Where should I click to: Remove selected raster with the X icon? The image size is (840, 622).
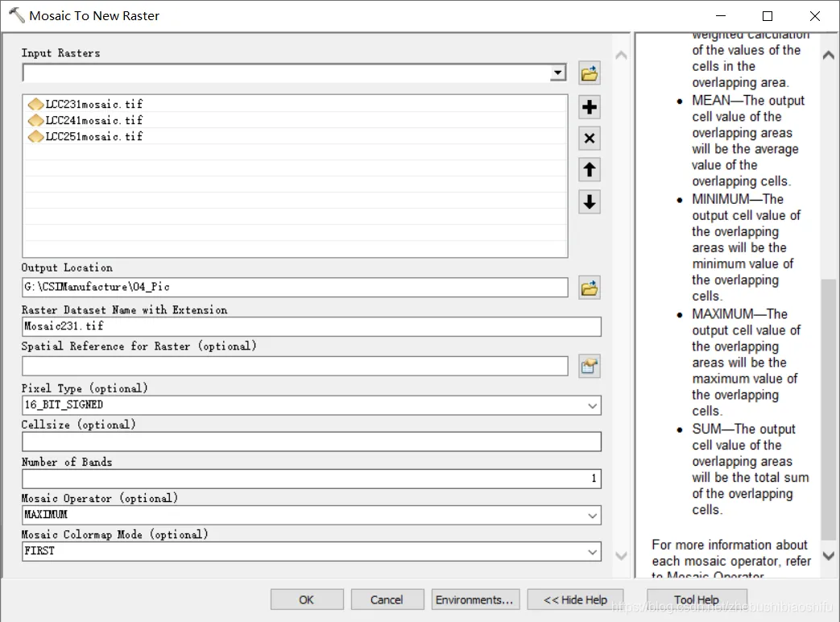[590, 139]
